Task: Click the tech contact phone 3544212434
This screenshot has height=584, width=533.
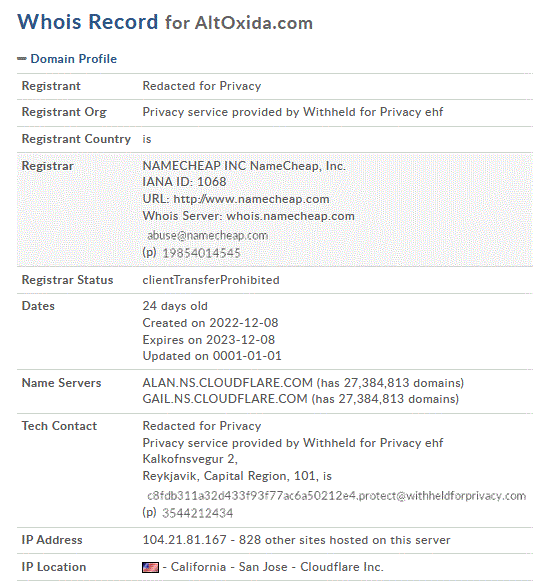Action: coord(197,513)
